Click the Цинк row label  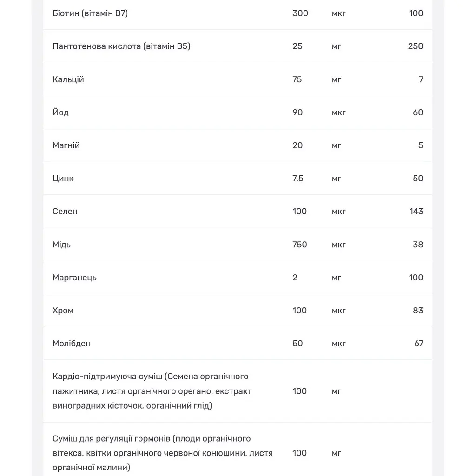coord(63,178)
